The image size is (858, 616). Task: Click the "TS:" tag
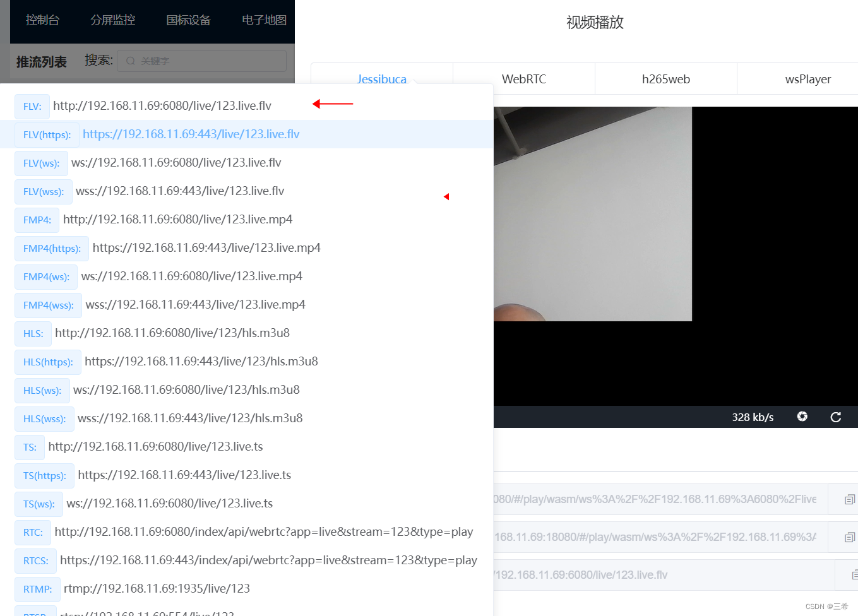[x=30, y=447]
